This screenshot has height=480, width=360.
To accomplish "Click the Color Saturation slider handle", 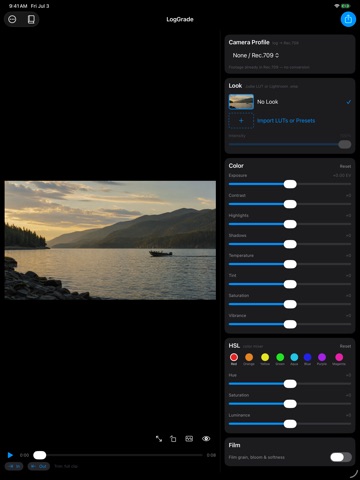I will tap(290, 304).
